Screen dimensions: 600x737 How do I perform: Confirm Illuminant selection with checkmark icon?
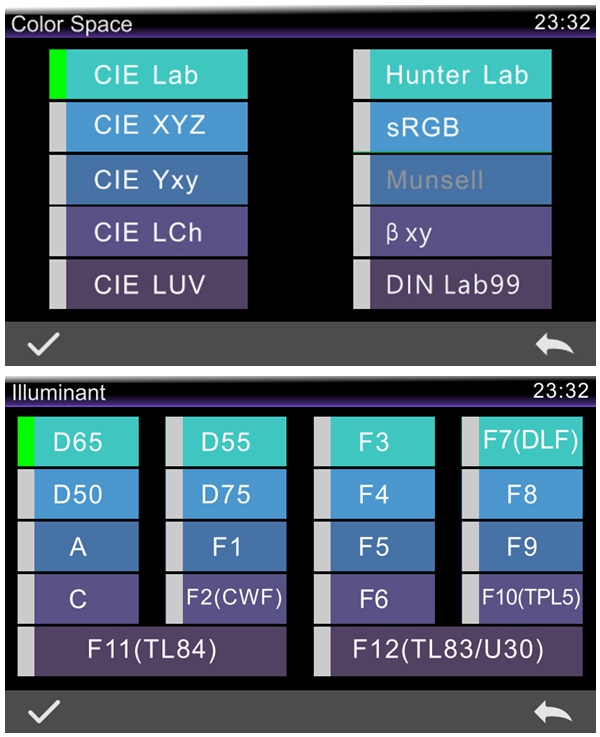pos(43,712)
